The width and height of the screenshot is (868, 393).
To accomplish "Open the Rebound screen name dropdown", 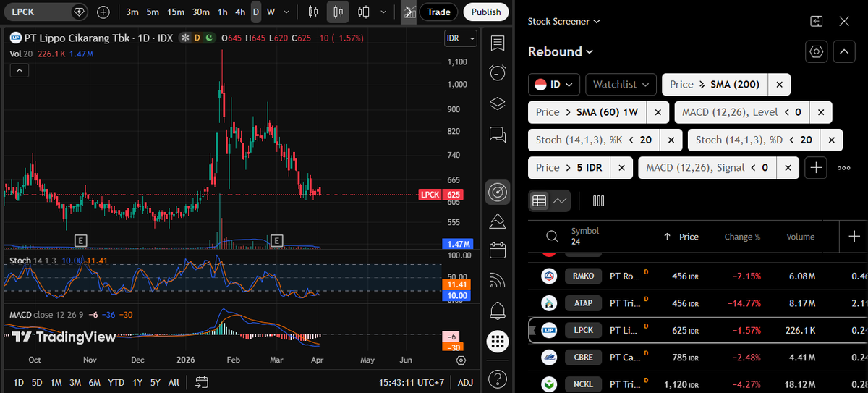I will click(x=561, y=51).
